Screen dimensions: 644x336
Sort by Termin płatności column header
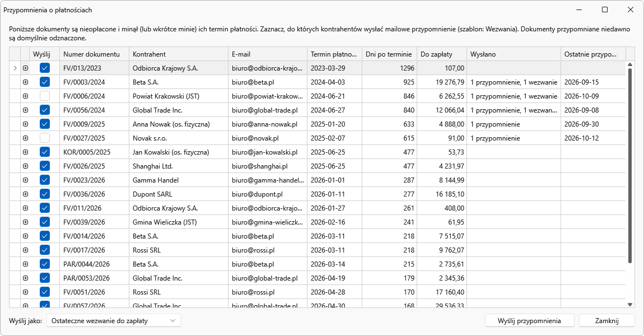point(334,54)
